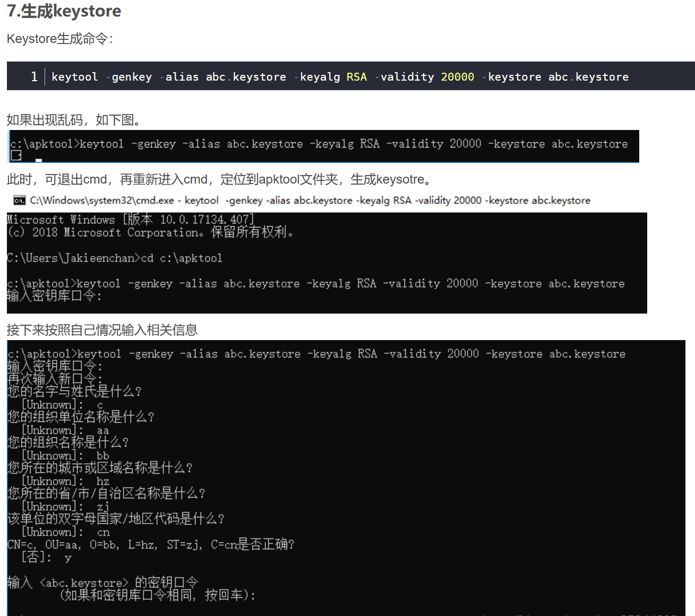This screenshot has width=695, height=616.
Task: Click line number 1 in the code block
Action: (34, 77)
